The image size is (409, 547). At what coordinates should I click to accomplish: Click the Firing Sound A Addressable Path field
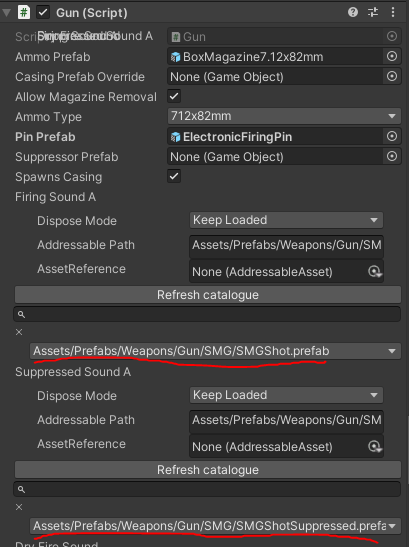click(286, 245)
